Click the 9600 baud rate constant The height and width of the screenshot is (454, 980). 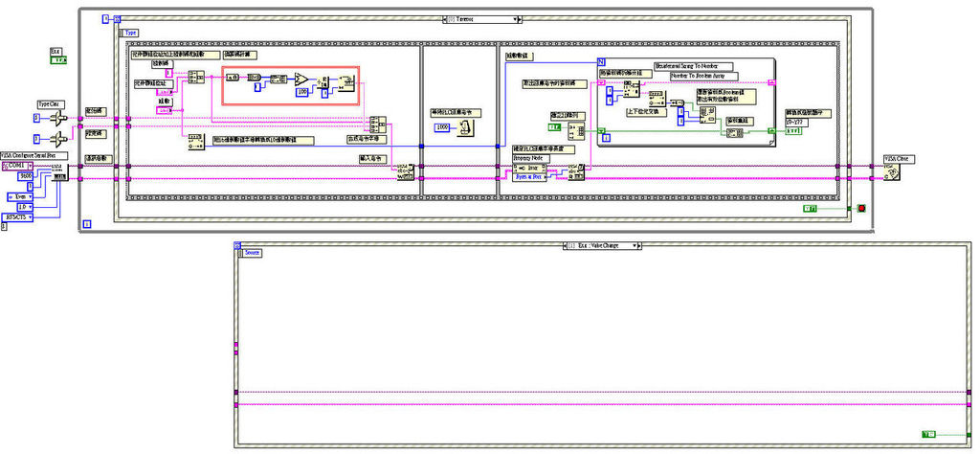(26, 175)
